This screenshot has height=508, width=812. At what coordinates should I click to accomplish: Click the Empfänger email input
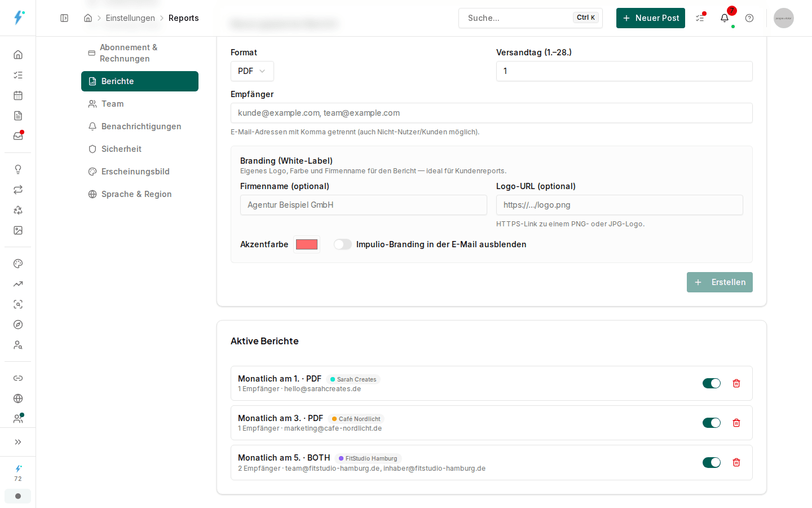click(x=492, y=113)
